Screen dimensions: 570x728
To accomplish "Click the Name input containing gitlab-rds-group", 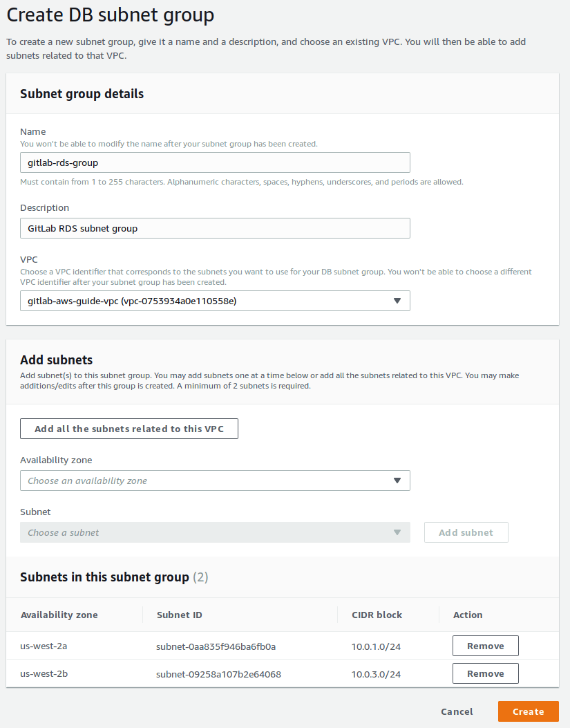I will 214,162.
